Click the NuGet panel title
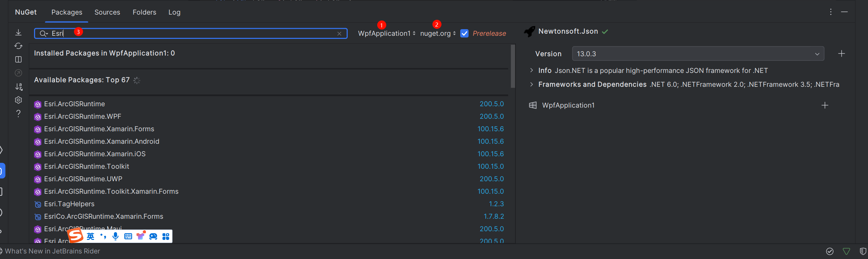The height and width of the screenshot is (259, 868). point(26,12)
